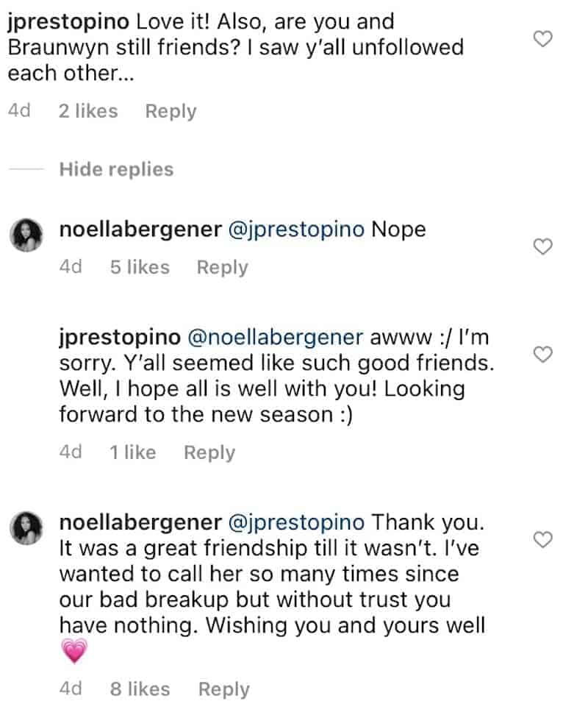The width and height of the screenshot is (588, 715).
Task: View the 5 likes on "Nope" reply
Action: tap(140, 267)
